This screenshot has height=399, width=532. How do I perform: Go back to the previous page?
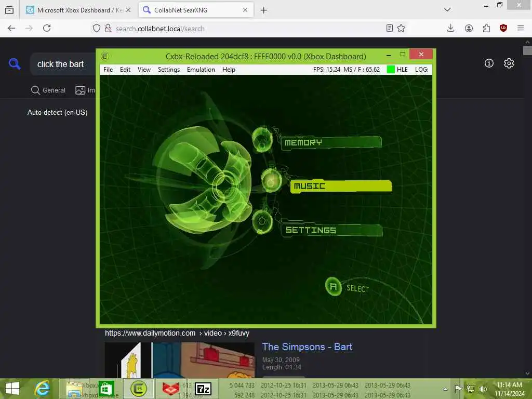tap(11, 29)
